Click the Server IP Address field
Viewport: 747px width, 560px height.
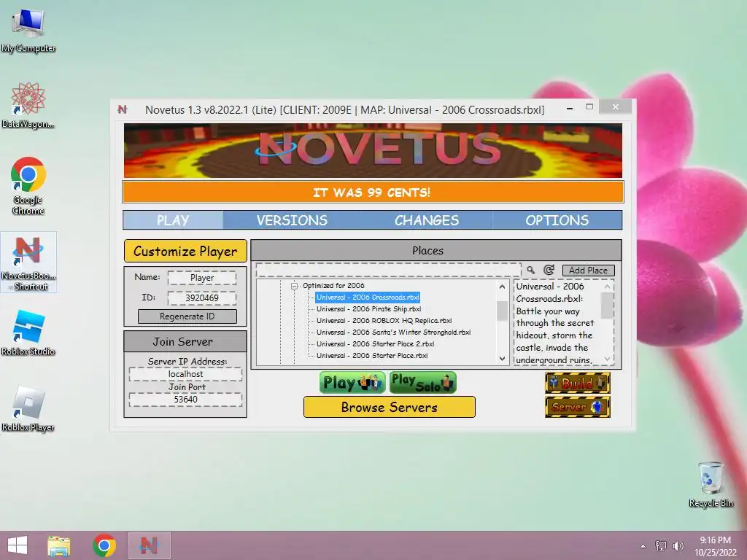pos(185,374)
